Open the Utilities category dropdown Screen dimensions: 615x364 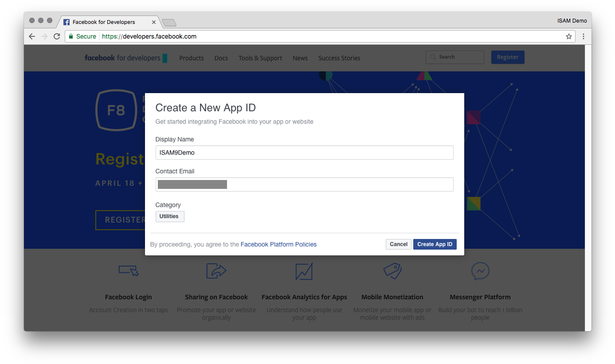170,216
